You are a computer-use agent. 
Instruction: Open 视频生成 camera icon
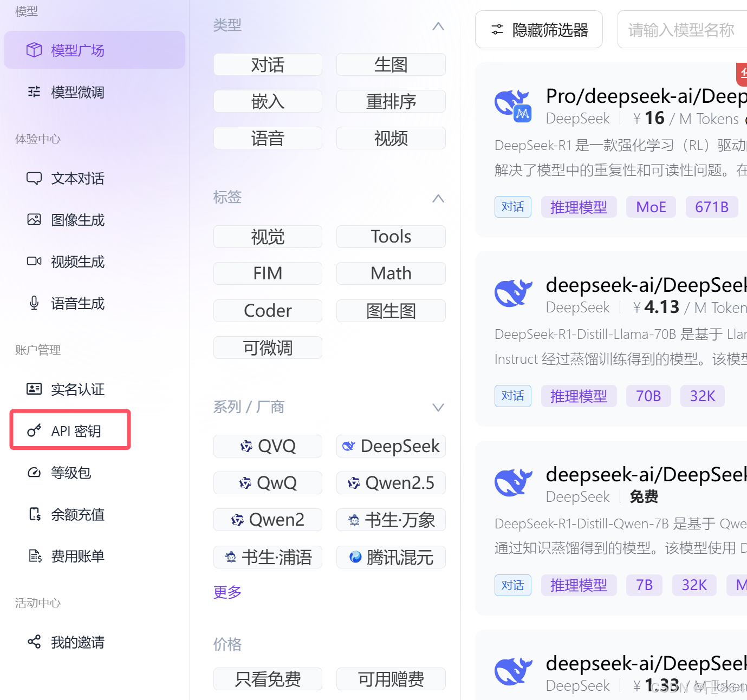tap(34, 261)
